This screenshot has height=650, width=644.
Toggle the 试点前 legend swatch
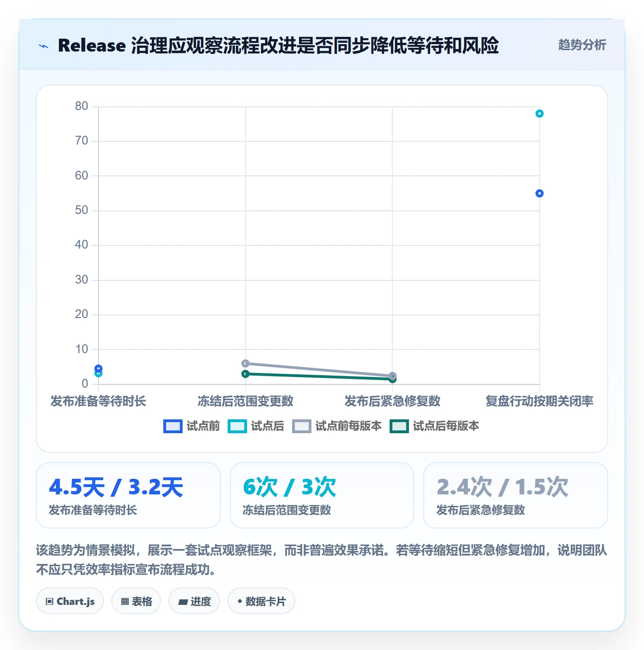pos(173,426)
